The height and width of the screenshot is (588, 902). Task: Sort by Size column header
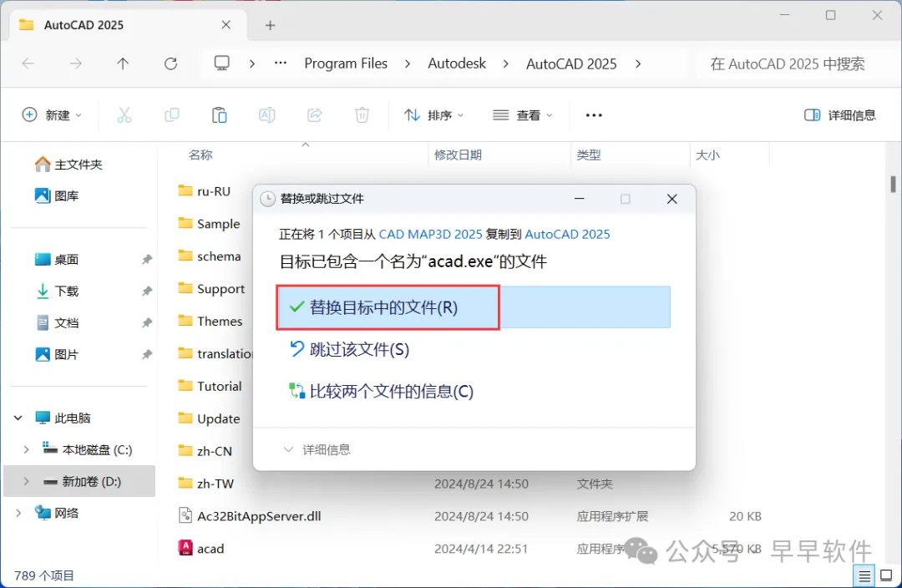(x=707, y=155)
